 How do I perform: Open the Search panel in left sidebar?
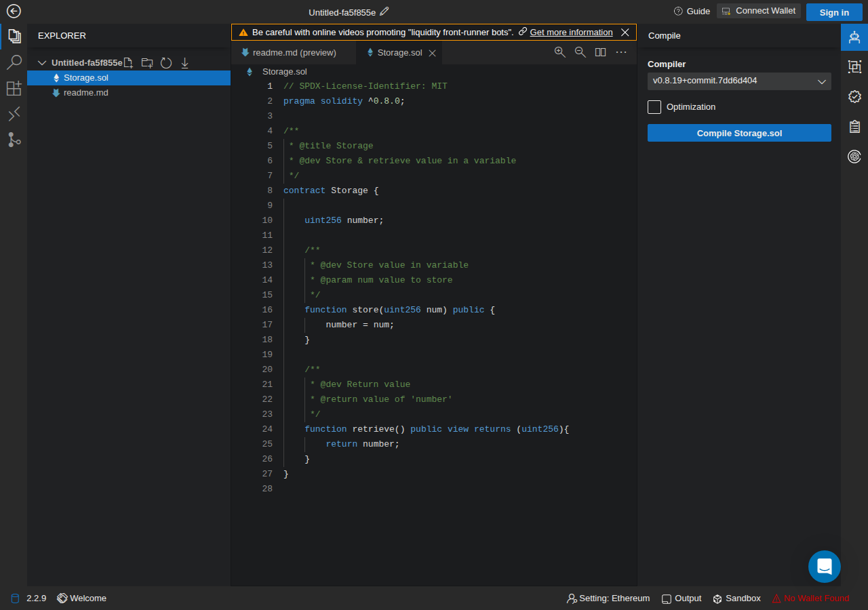(x=14, y=62)
